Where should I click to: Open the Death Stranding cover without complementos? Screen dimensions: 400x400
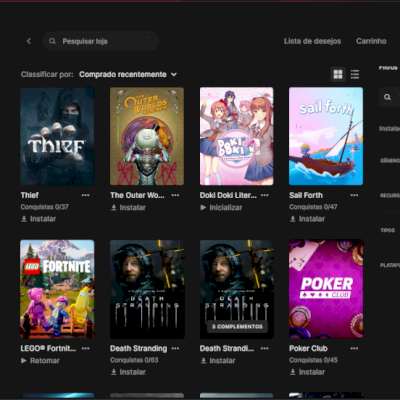(x=147, y=289)
